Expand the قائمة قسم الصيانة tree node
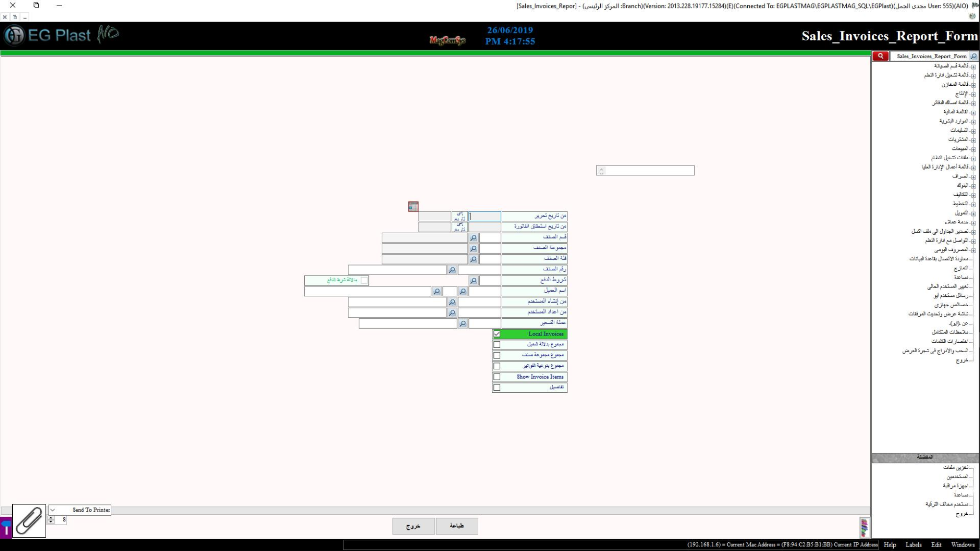The image size is (980, 551). tap(973, 67)
